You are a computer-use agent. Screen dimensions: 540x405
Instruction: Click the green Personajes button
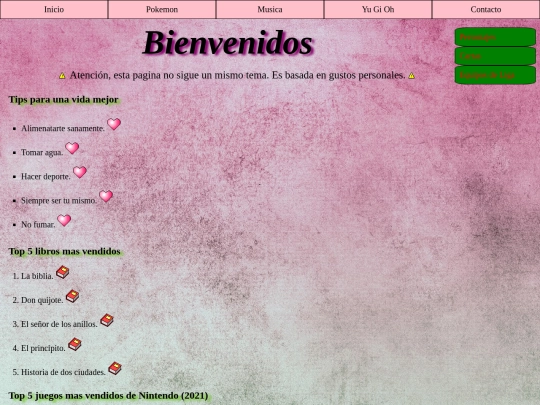(x=495, y=37)
